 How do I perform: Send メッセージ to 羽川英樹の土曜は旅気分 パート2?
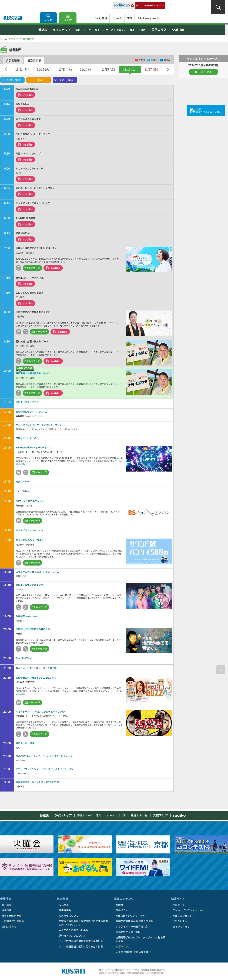click(x=32, y=393)
